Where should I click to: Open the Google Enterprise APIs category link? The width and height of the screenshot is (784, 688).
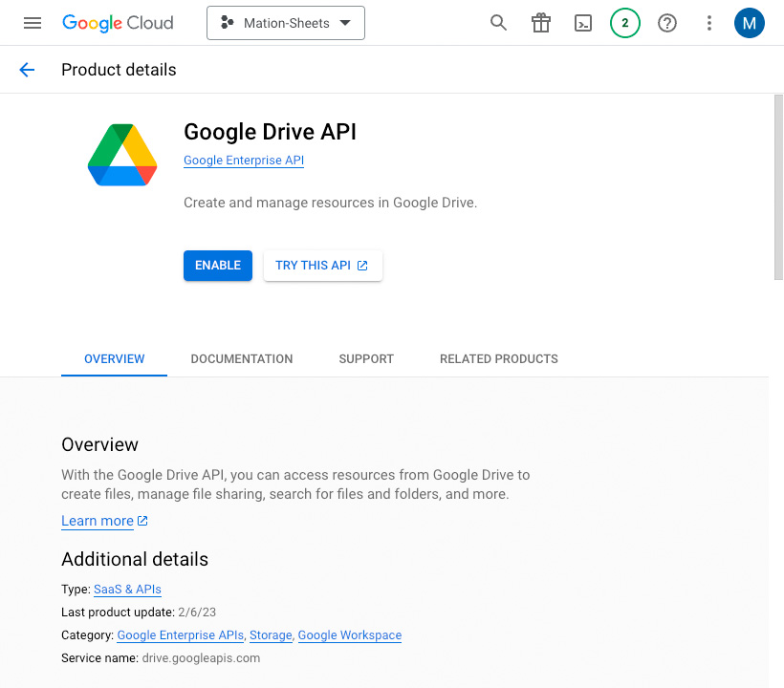click(x=180, y=635)
